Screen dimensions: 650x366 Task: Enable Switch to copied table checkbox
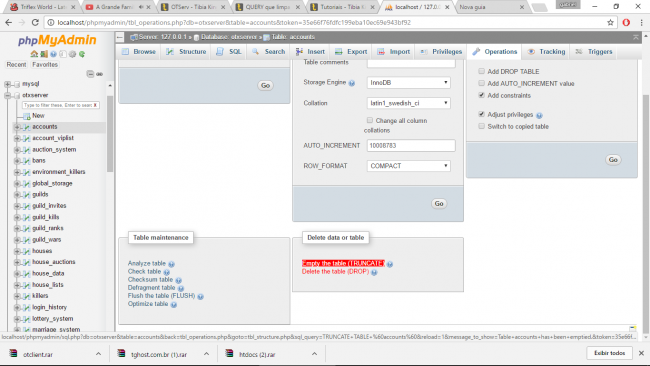[x=481, y=126]
